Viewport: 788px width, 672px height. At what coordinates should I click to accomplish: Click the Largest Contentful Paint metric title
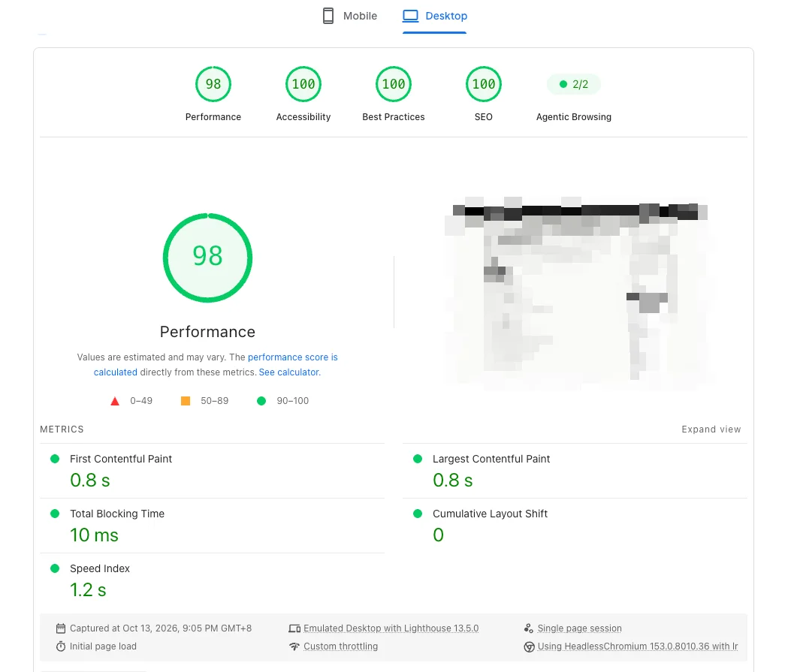pos(491,459)
